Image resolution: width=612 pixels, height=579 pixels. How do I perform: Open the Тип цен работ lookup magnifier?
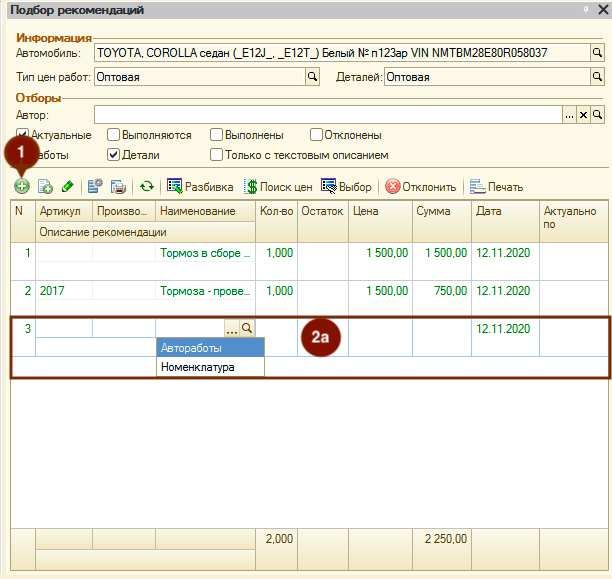point(312,77)
